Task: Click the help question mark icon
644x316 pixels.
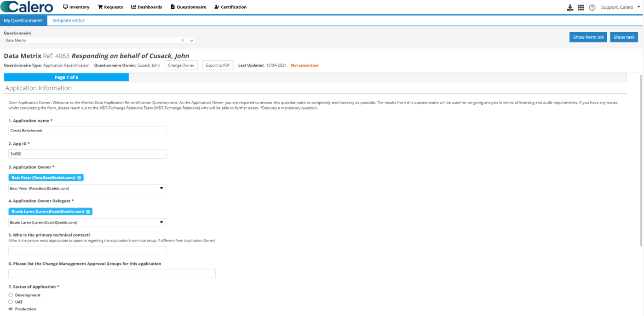Action: point(592,7)
